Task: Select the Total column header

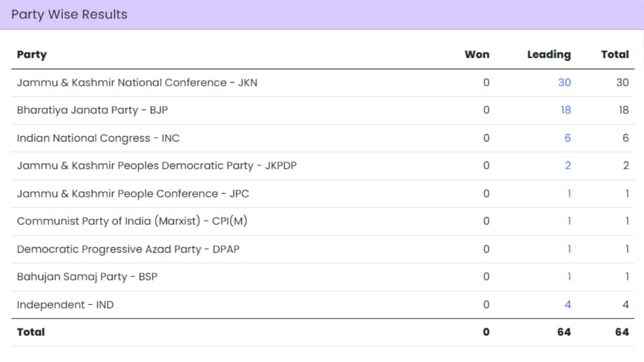Action: 615,55
